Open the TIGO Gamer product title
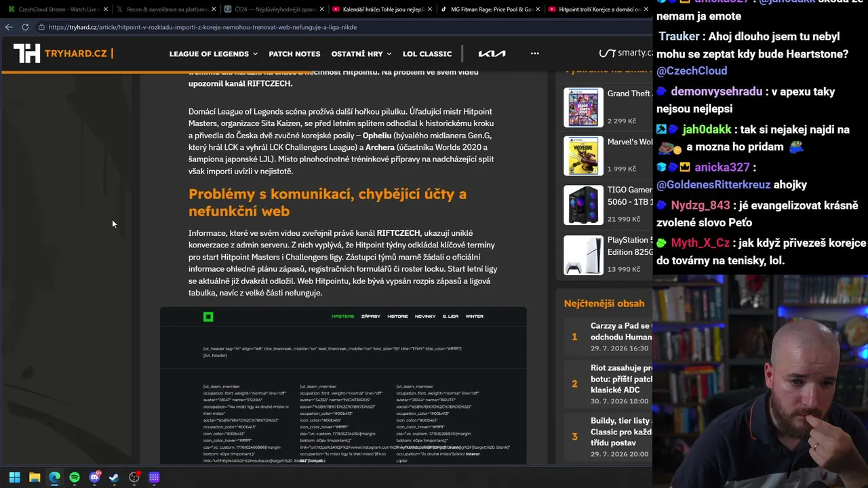The height and width of the screenshot is (488, 868). tap(629, 196)
